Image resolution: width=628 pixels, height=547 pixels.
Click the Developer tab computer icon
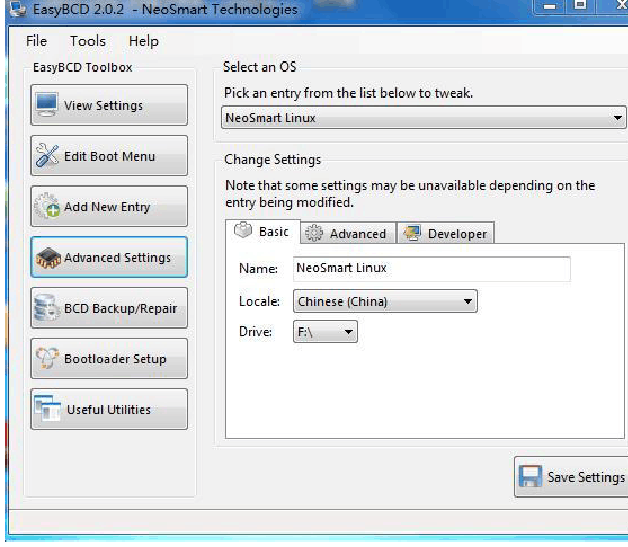[412, 233]
